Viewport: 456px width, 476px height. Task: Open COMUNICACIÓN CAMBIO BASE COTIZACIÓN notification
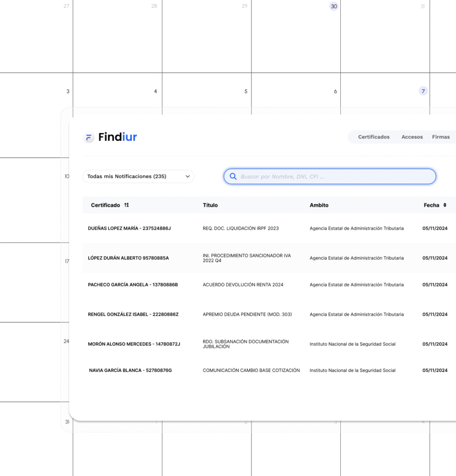click(x=251, y=370)
